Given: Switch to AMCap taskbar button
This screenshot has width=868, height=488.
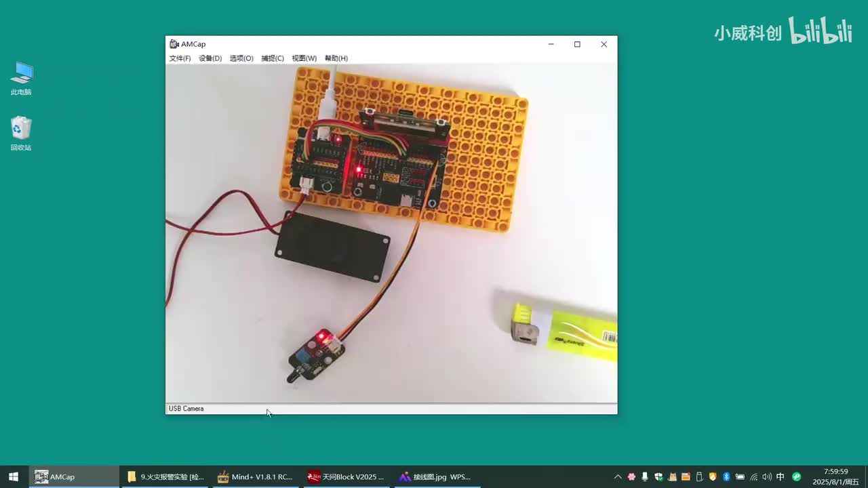Looking at the screenshot, I should click(x=74, y=477).
